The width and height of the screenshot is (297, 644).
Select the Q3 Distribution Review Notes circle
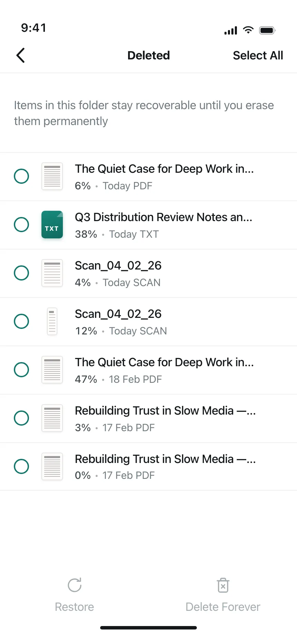click(x=21, y=225)
